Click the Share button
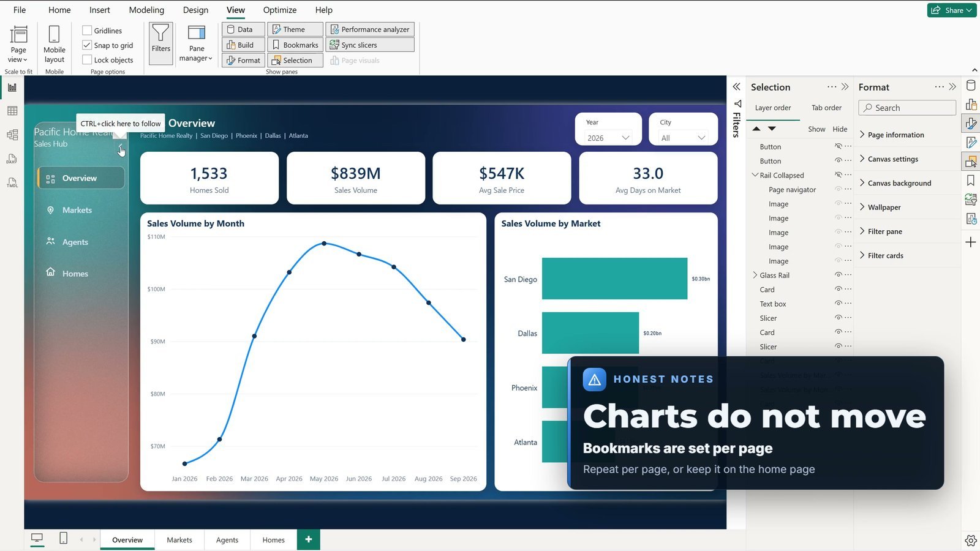This screenshot has width=980, height=551. pyautogui.click(x=951, y=10)
